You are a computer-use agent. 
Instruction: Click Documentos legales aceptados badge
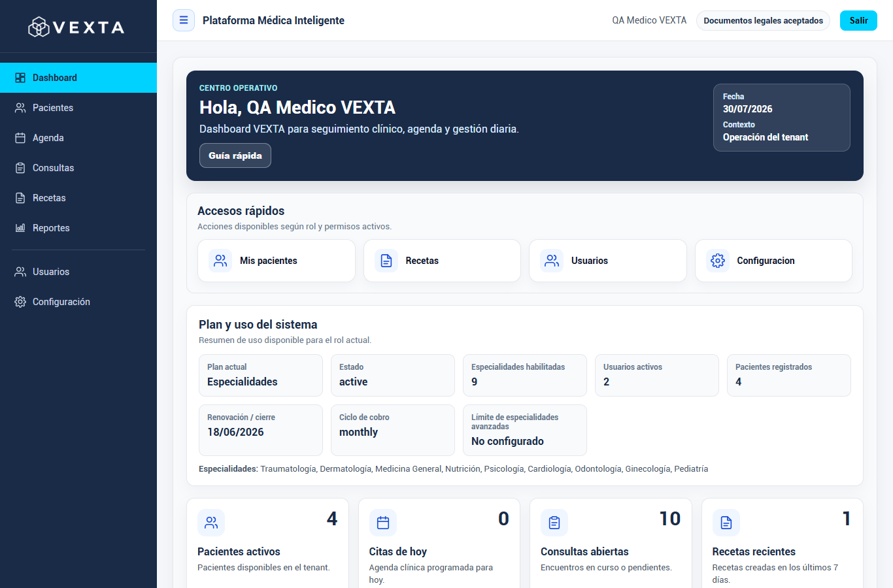(x=763, y=20)
